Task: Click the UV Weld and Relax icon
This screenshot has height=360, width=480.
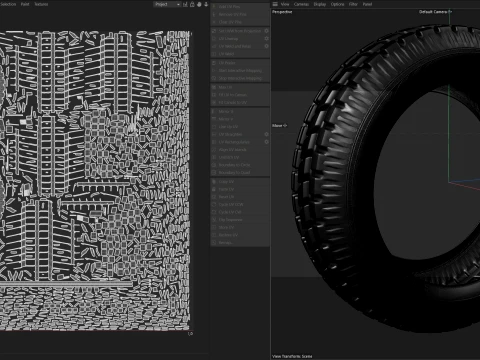Action: 214,46
